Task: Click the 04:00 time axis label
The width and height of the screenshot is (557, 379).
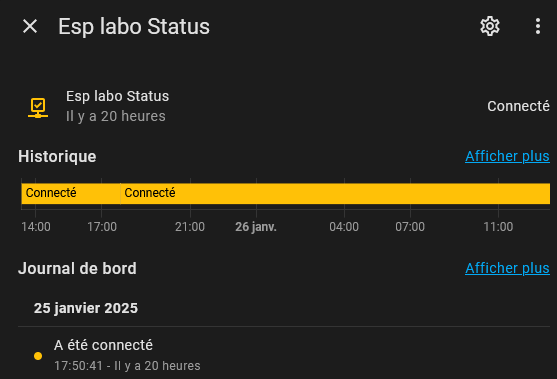Action: [344, 227]
